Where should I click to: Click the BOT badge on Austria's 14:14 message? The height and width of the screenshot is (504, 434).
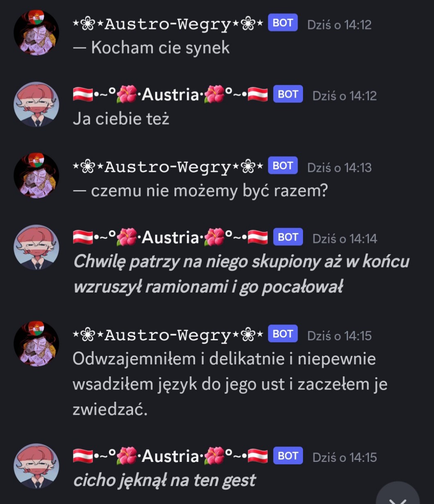tap(288, 237)
